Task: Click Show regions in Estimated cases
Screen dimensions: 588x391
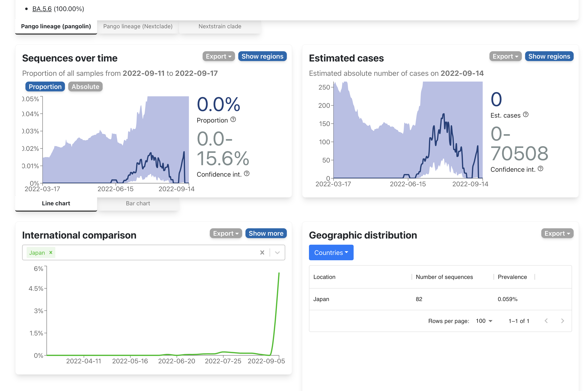Action: pos(549,56)
